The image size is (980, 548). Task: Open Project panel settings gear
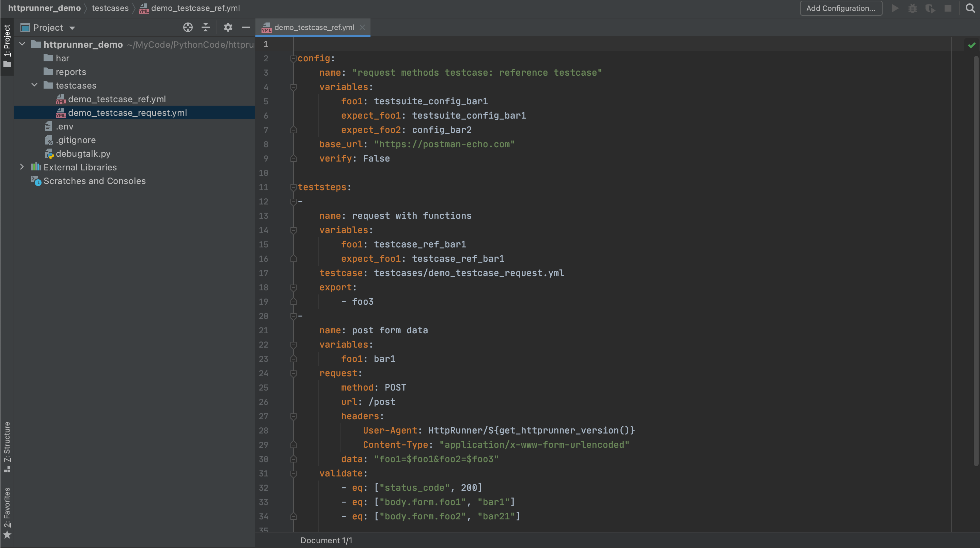228,27
